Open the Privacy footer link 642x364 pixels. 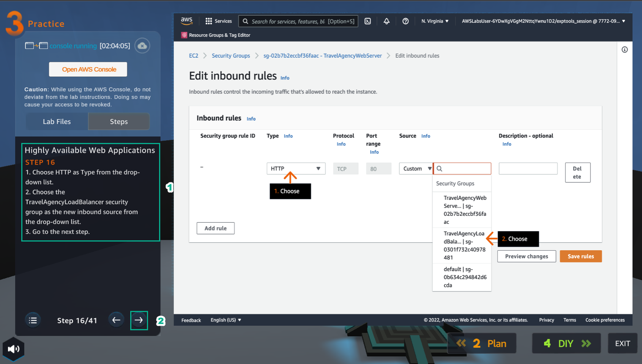pos(546,320)
